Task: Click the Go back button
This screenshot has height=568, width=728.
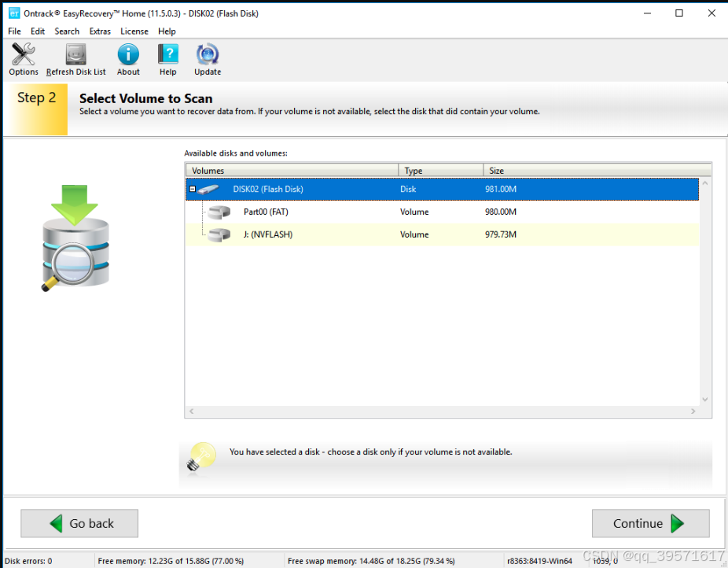Action: click(79, 523)
